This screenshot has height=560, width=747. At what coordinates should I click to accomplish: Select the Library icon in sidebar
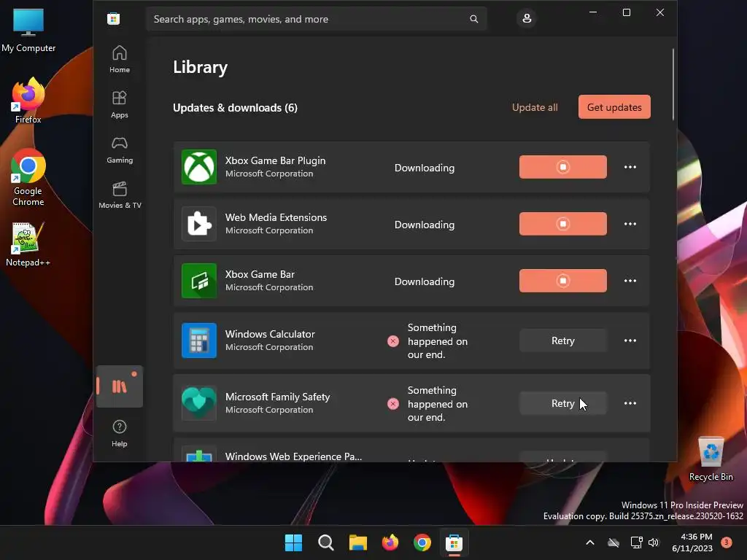[x=120, y=386]
